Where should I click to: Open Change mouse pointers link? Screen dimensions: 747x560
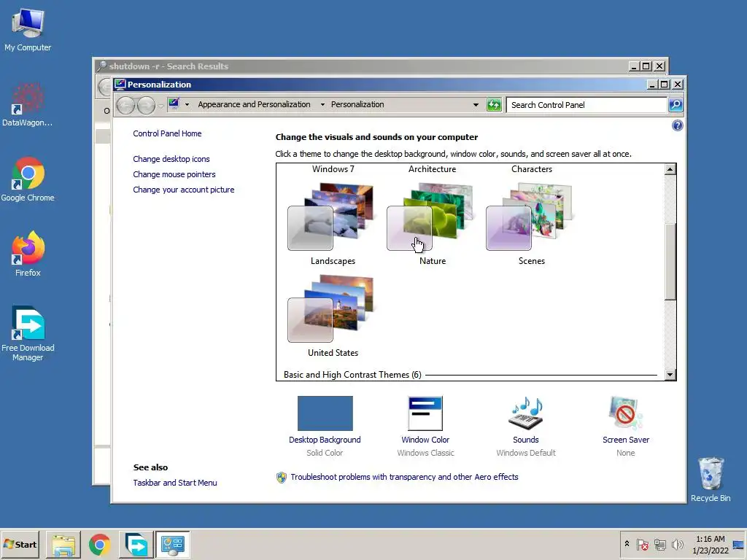tap(174, 174)
